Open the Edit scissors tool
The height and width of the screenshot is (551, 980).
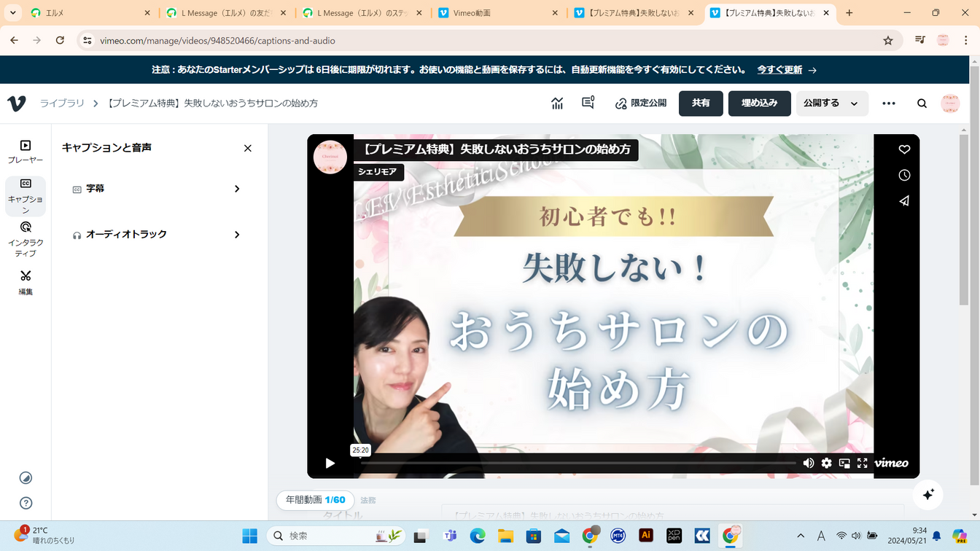26,281
